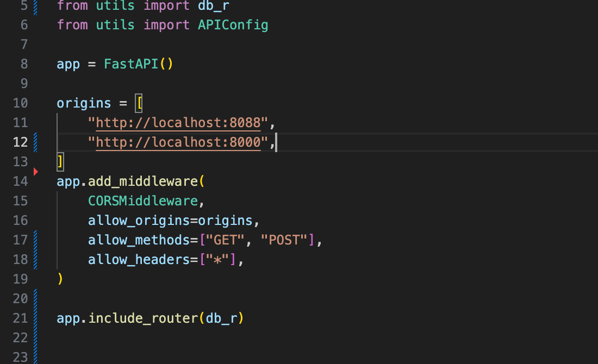Click the origins variable on line 10

84,103
